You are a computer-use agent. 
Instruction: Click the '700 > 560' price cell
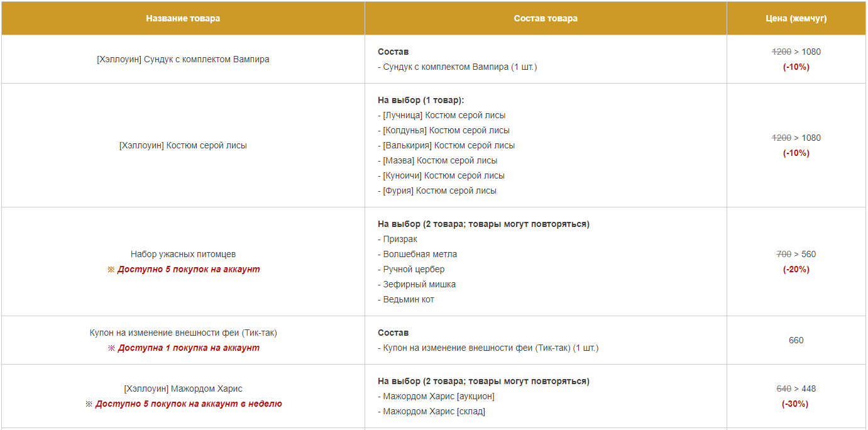pyautogui.click(x=796, y=254)
